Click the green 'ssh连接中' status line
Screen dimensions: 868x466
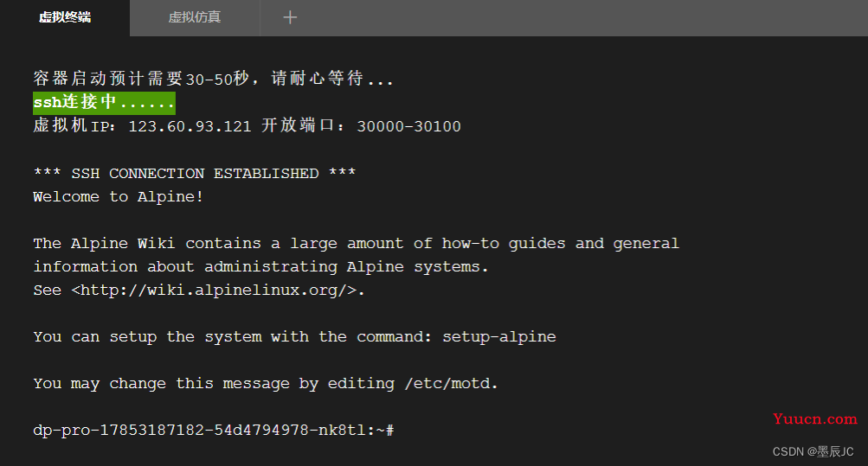[x=104, y=103]
